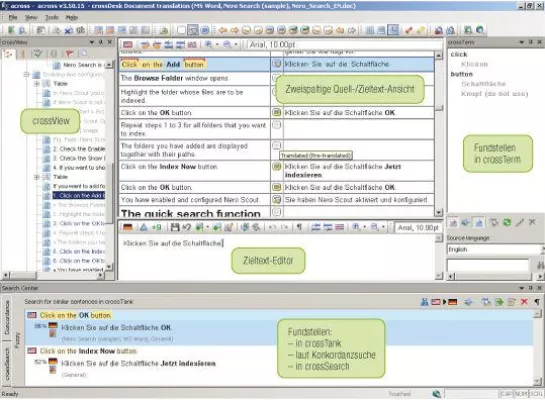
Task: Pin the crossTerm panel
Action: (x=531, y=42)
